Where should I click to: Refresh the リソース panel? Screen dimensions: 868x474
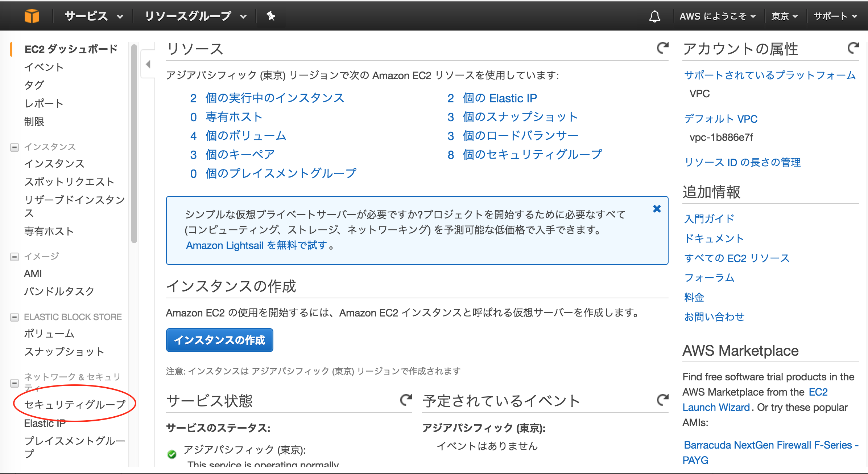click(662, 48)
